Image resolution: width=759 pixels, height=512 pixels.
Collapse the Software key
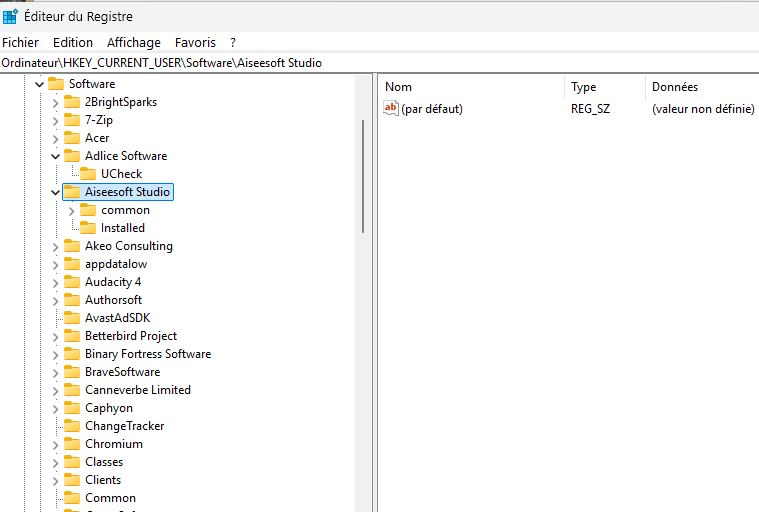[39, 85]
